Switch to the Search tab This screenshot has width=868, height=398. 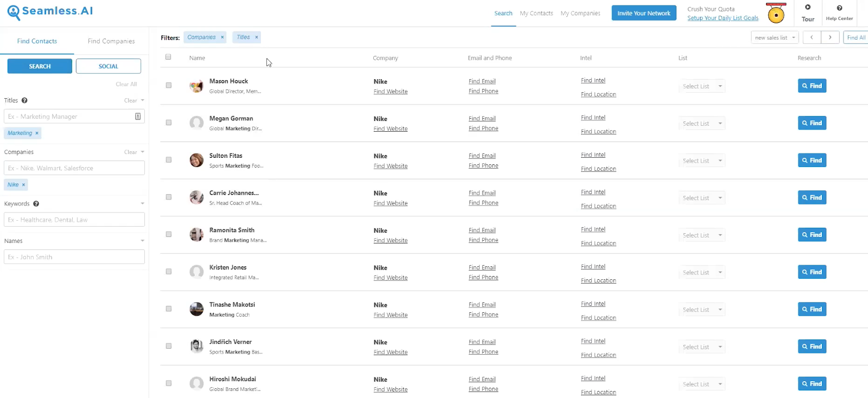pos(503,14)
